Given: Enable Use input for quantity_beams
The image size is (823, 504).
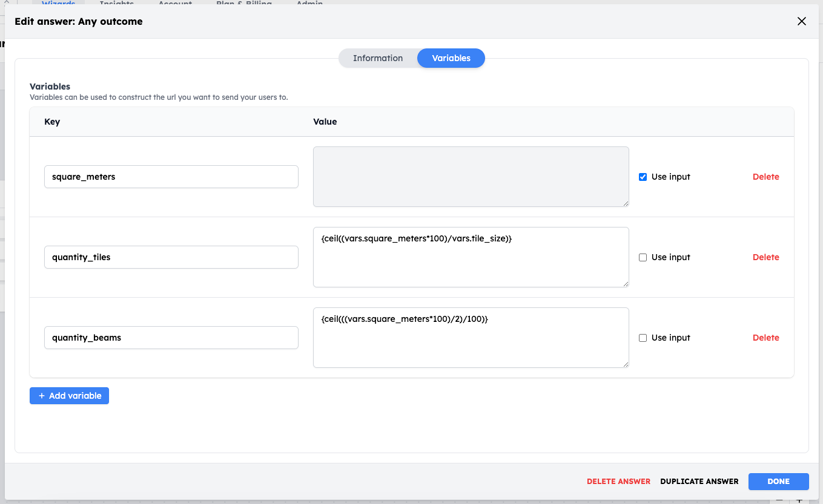Looking at the screenshot, I should tap(643, 338).
